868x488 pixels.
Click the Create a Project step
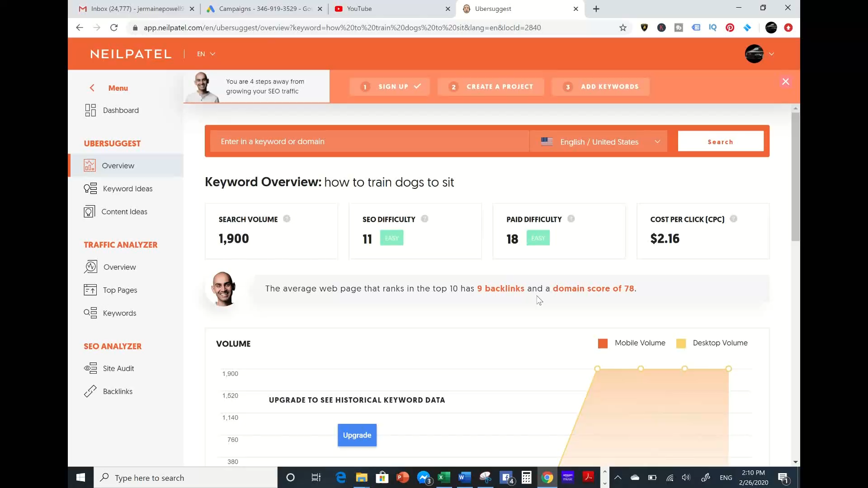click(491, 86)
